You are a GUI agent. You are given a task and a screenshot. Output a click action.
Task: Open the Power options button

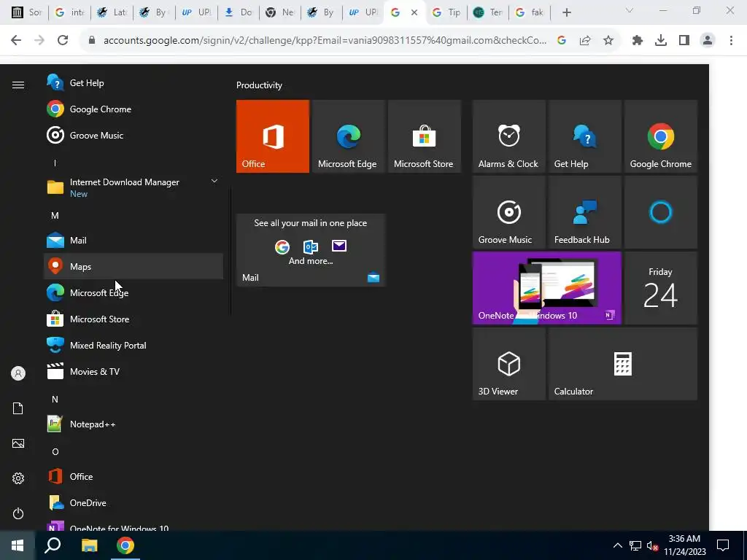[x=18, y=513]
